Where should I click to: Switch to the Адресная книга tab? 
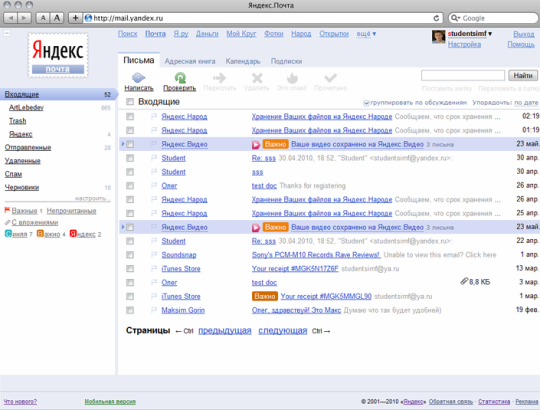pos(190,61)
